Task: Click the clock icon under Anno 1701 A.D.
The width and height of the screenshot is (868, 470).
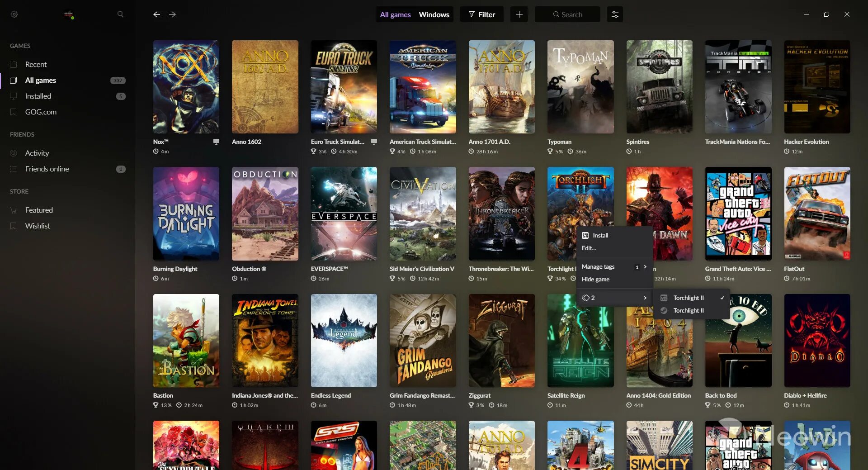Action: pyautogui.click(x=471, y=152)
